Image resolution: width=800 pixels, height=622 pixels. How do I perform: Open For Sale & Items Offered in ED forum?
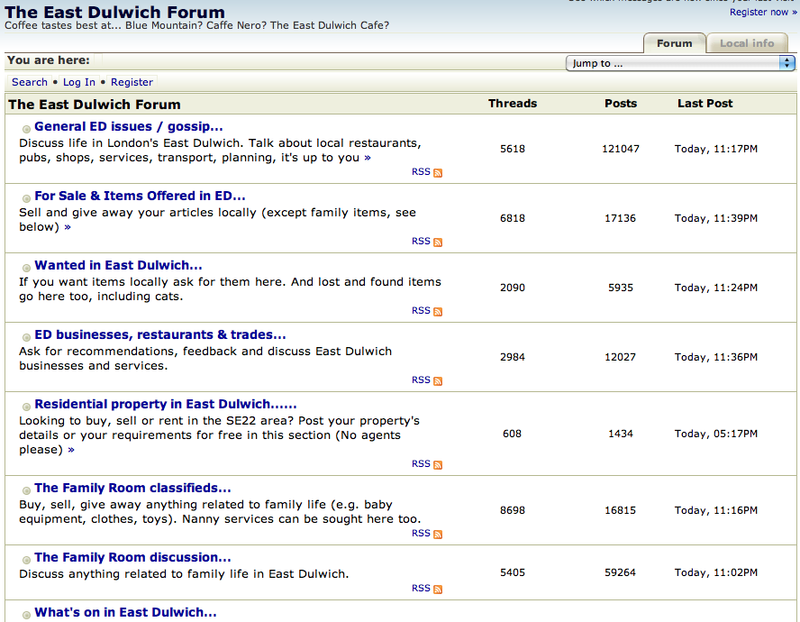(x=140, y=196)
